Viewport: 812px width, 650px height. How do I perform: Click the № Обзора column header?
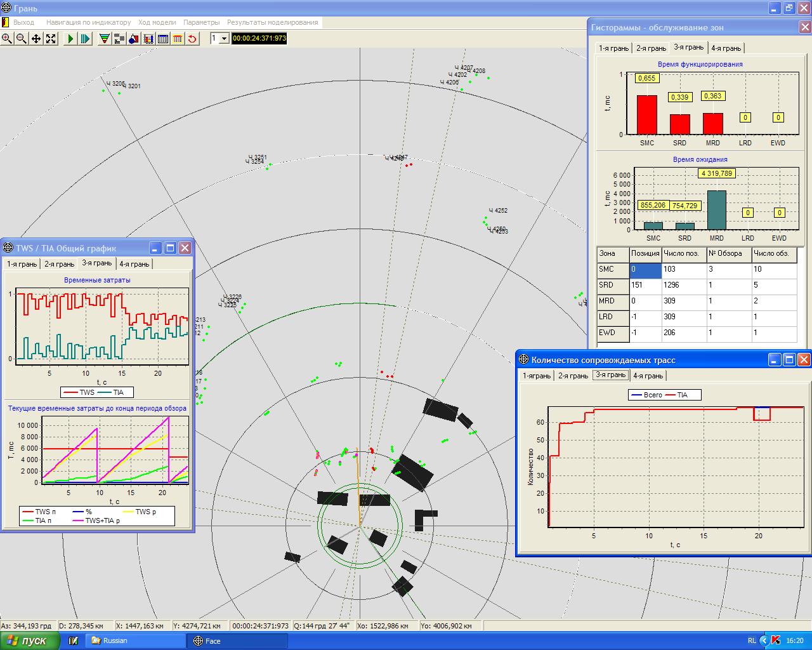coord(729,255)
